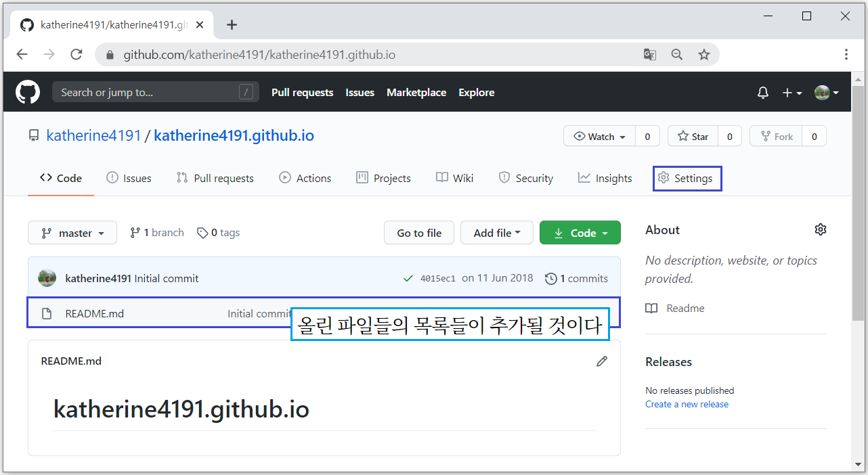The height and width of the screenshot is (475, 868).
Task: Open the README.md file in file list
Action: pyautogui.click(x=95, y=313)
